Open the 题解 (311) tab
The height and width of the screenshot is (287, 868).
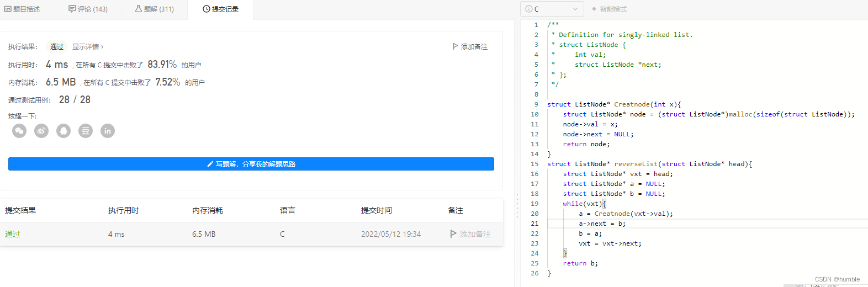155,9
